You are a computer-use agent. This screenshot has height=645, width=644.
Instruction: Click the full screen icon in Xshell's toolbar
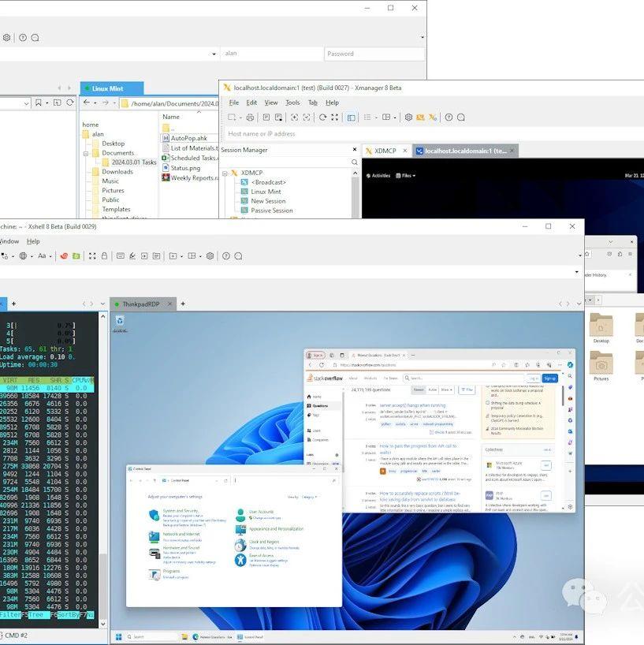click(x=91, y=255)
